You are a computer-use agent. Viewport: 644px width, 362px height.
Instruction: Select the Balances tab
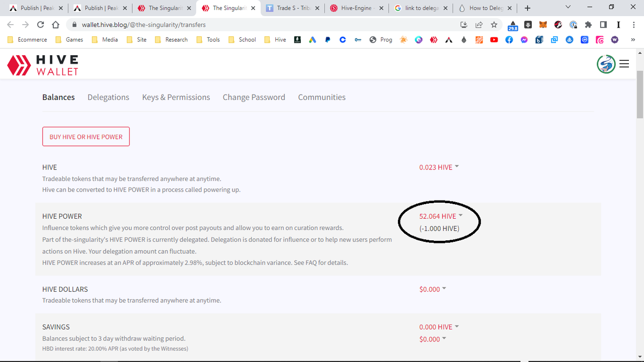click(58, 97)
